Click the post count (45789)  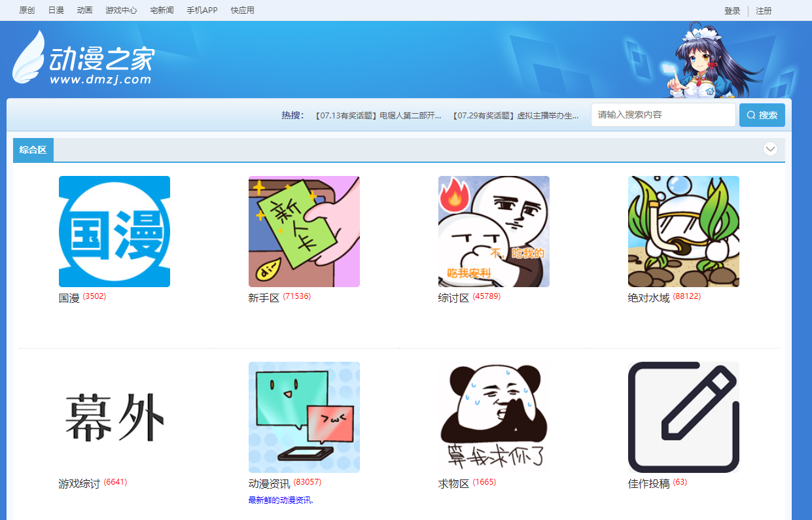(487, 296)
